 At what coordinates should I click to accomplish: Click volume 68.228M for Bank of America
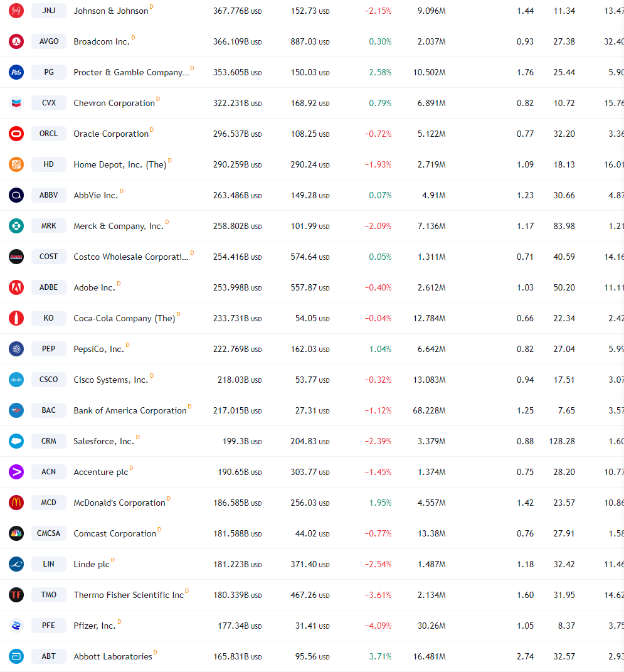[x=429, y=410]
